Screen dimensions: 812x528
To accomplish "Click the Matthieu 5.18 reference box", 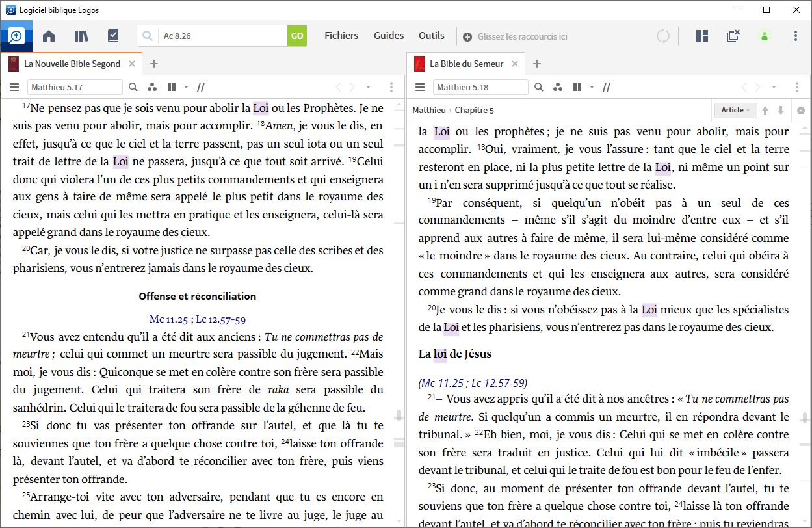I will point(480,87).
